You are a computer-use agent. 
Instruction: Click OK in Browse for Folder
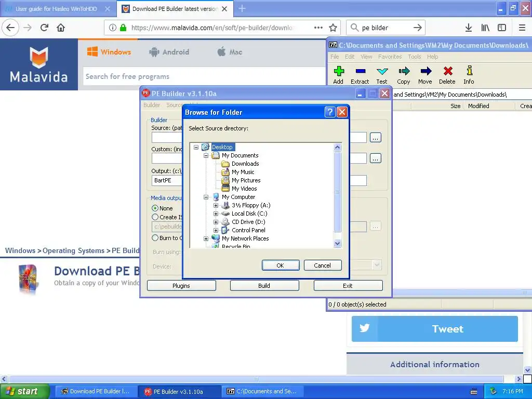(281, 265)
